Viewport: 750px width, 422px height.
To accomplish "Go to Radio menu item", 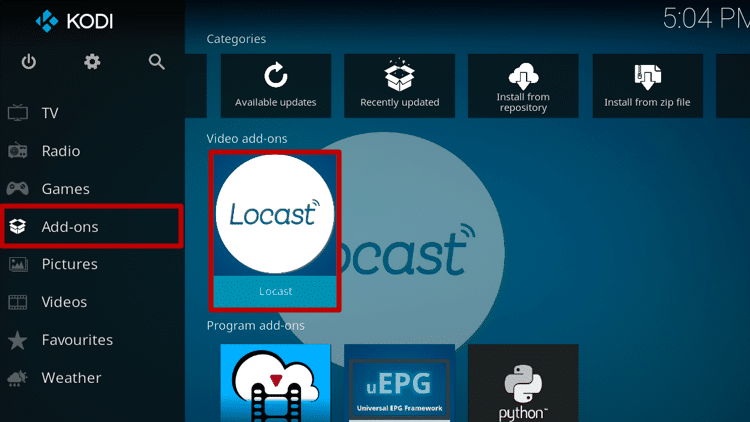I will [x=91, y=151].
